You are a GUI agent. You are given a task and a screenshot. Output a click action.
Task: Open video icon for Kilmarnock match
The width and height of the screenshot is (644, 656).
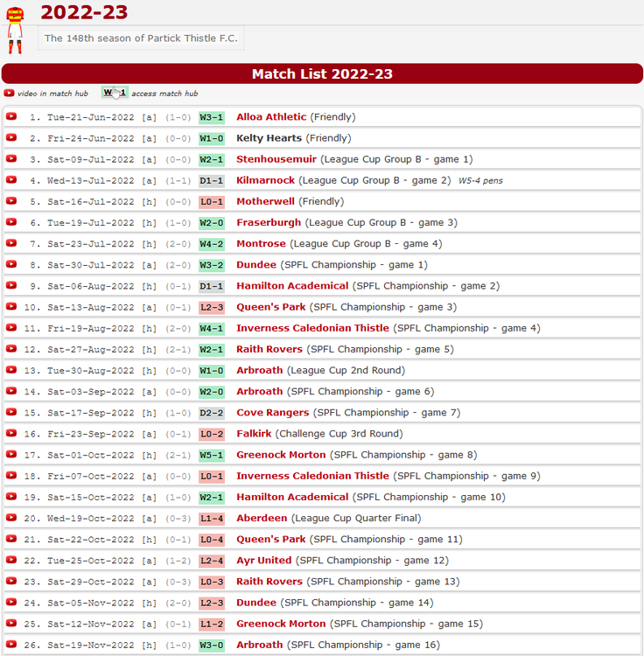[x=11, y=179]
